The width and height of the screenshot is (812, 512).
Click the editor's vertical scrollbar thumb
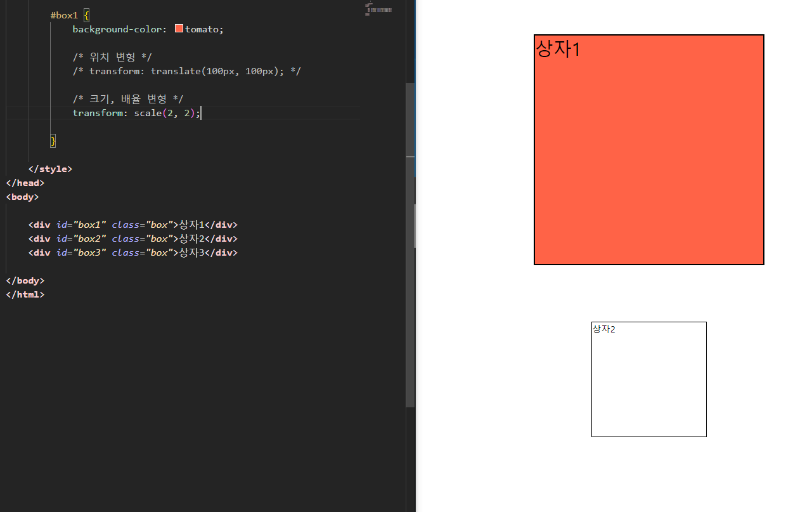410,244
